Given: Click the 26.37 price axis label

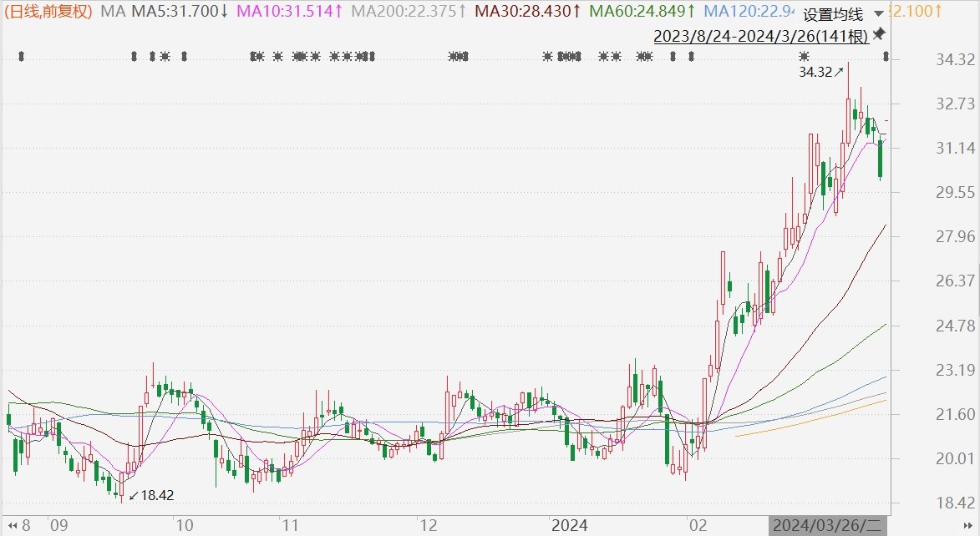Looking at the screenshot, I should 955,281.
